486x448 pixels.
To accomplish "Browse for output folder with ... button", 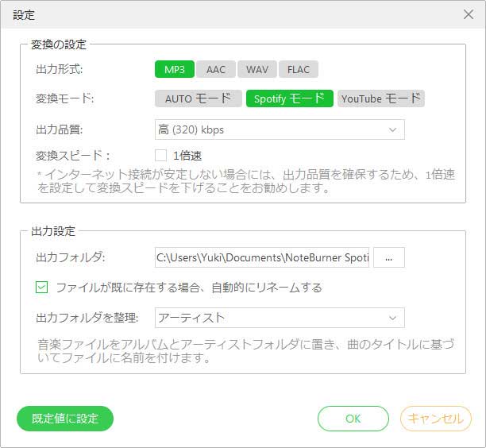I will (x=388, y=257).
